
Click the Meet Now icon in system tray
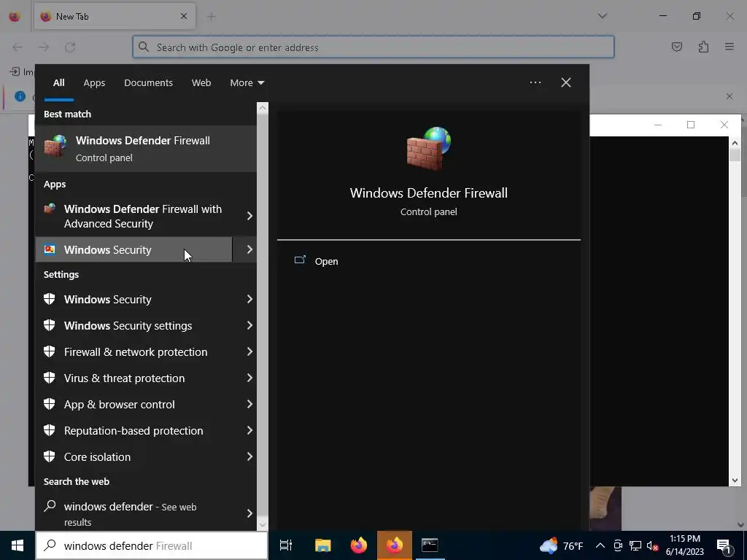coord(618,545)
